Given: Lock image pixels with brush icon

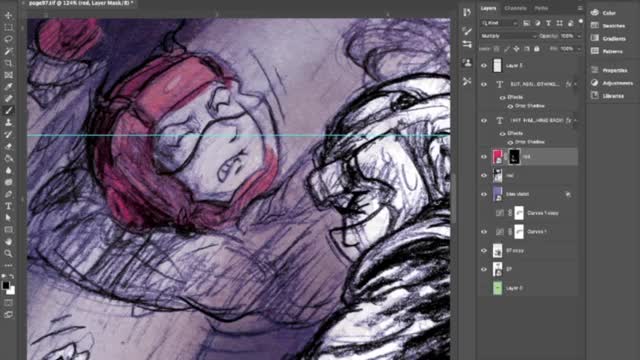Looking at the screenshot, I should [x=507, y=49].
